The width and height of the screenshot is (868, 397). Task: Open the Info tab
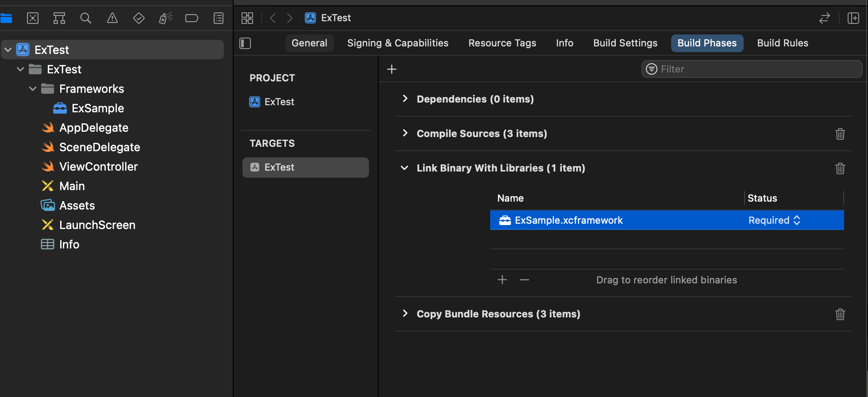[x=565, y=43]
